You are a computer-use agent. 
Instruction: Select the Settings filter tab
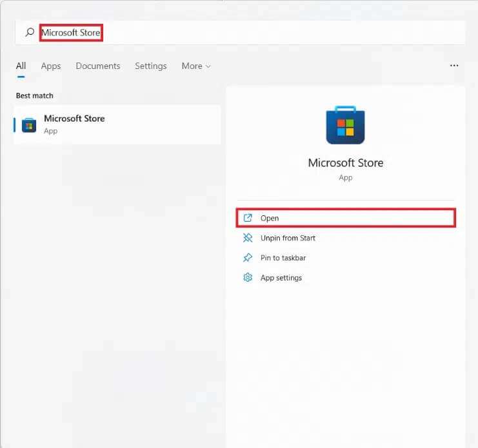[x=150, y=66]
